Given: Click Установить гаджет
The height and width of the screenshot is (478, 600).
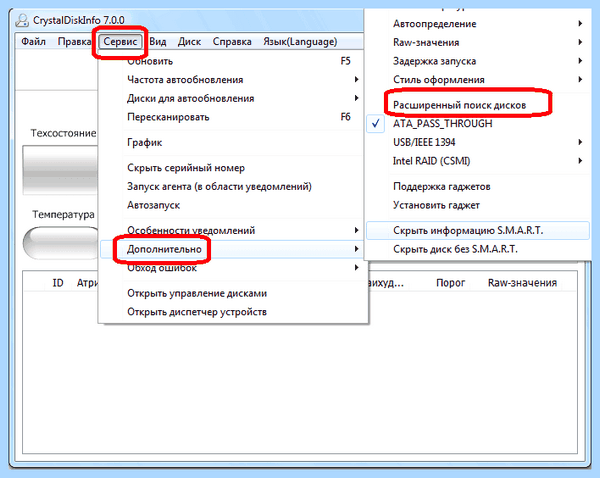Looking at the screenshot, I should (478, 206).
